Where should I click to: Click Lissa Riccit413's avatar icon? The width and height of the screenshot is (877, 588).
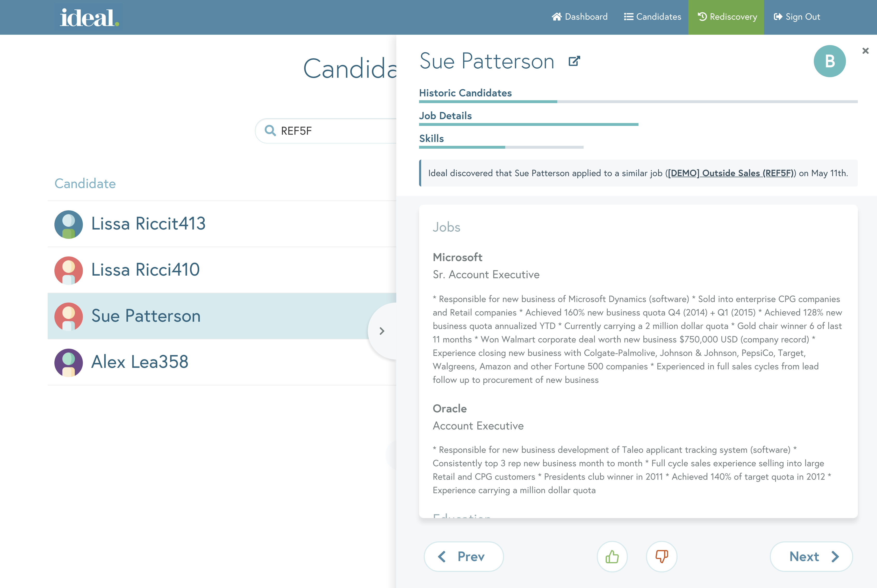click(x=69, y=224)
